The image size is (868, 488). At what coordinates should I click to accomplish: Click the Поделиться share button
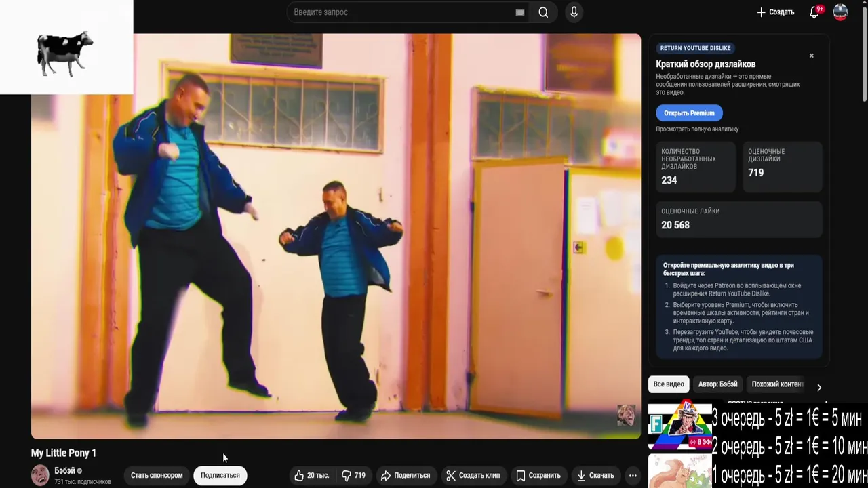pos(406,475)
